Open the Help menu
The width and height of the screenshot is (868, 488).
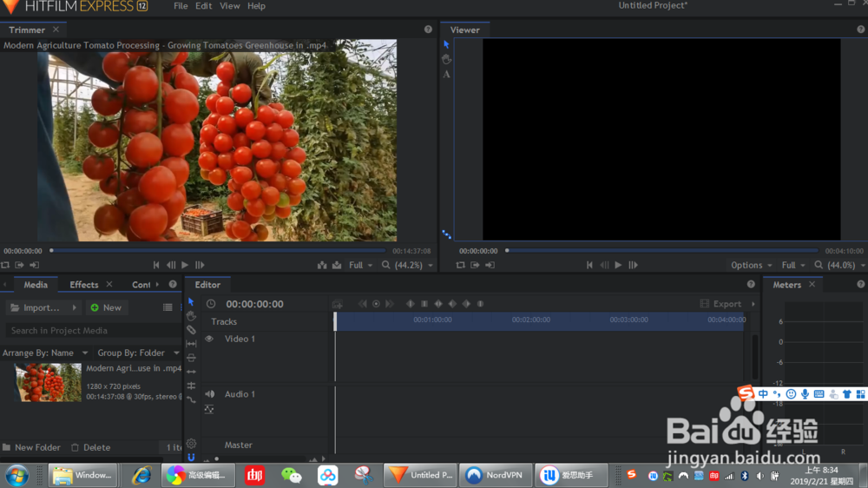tap(256, 6)
